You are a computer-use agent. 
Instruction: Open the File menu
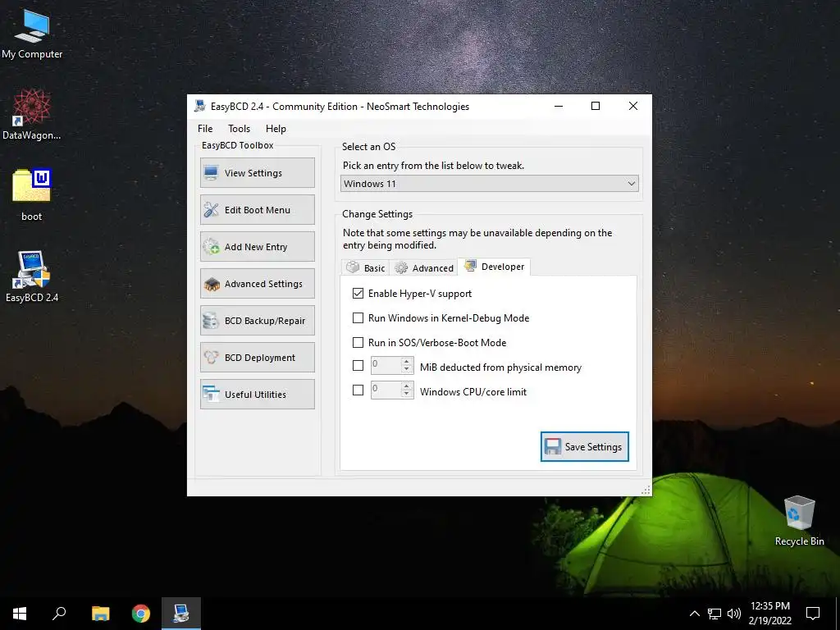pos(204,129)
